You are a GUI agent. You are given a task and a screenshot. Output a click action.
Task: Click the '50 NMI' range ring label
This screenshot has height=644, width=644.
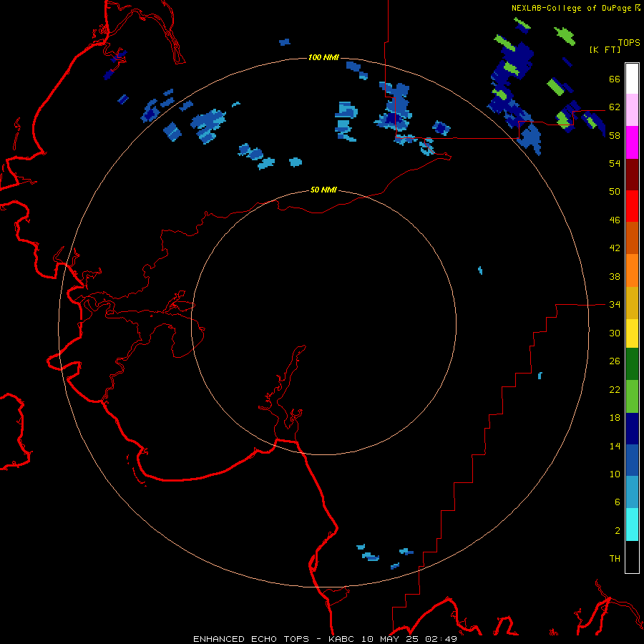point(323,190)
